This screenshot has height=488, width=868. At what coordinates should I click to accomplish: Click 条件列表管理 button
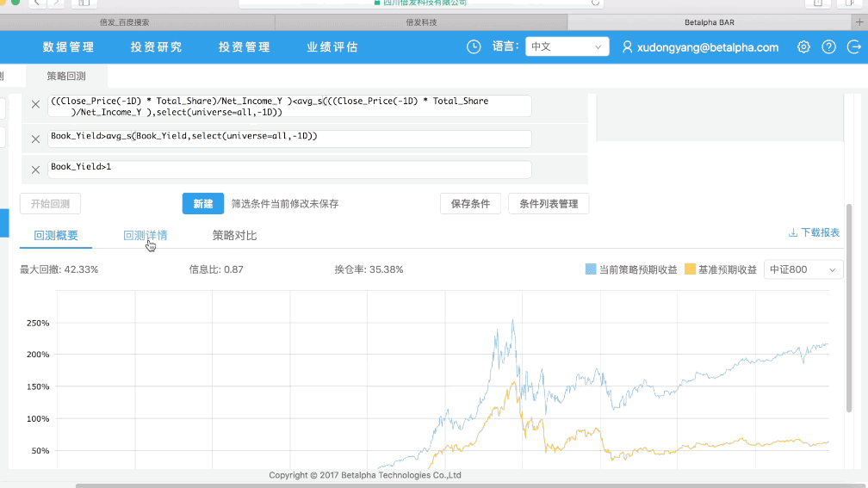pos(549,204)
